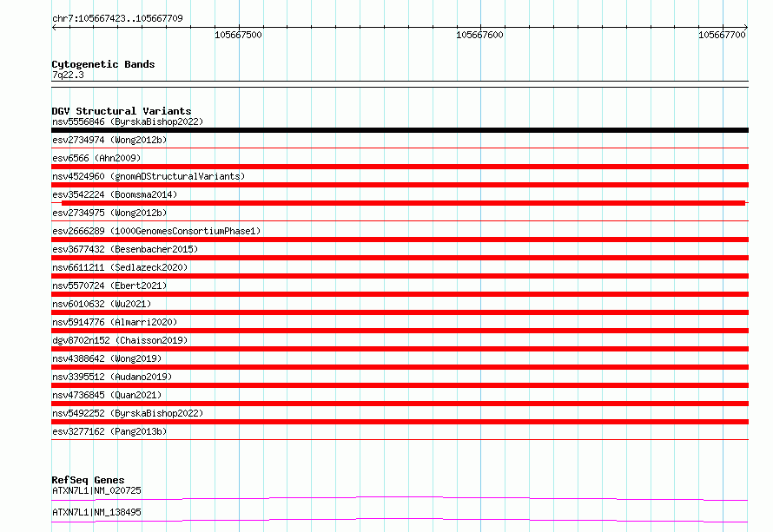Click the black nsv5556846 variant bar
The height and width of the screenshot is (532, 773).
click(400, 130)
